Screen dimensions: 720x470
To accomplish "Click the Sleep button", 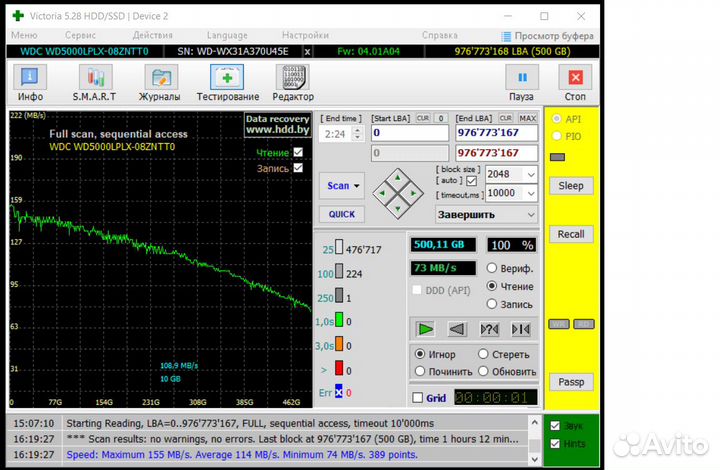I will pos(571,186).
